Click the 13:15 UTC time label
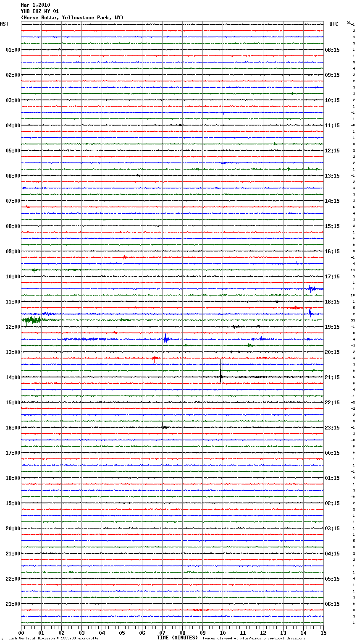357x644 pixels. pyautogui.click(x=332, y=176)
